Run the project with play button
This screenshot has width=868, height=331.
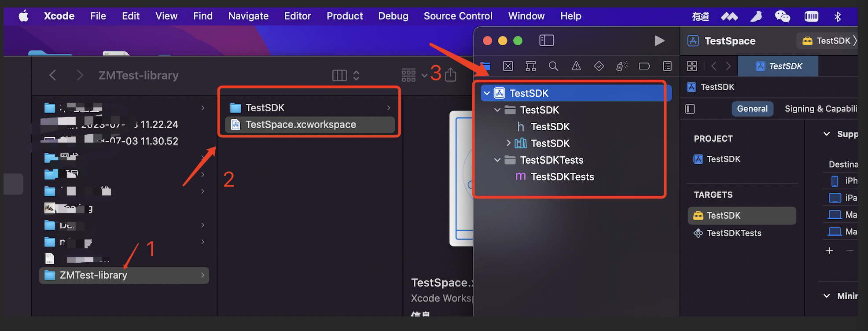pos(659,41)
